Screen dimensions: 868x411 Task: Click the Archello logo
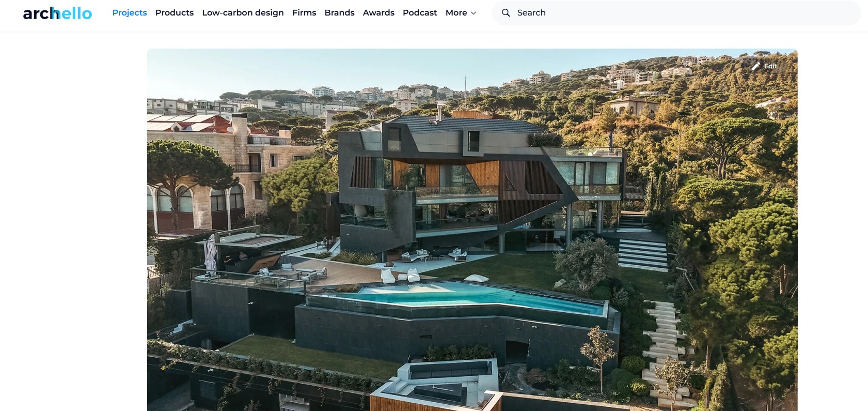click(57, 13)
